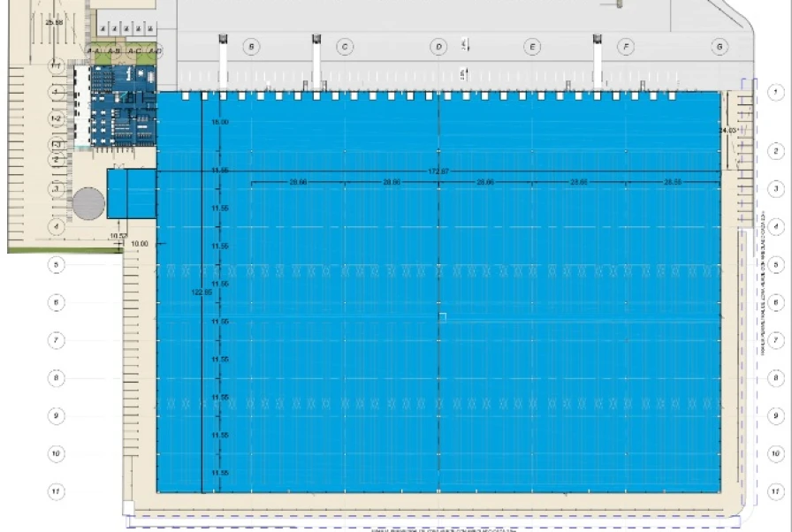Select column grid marker E

coord(532,46)
